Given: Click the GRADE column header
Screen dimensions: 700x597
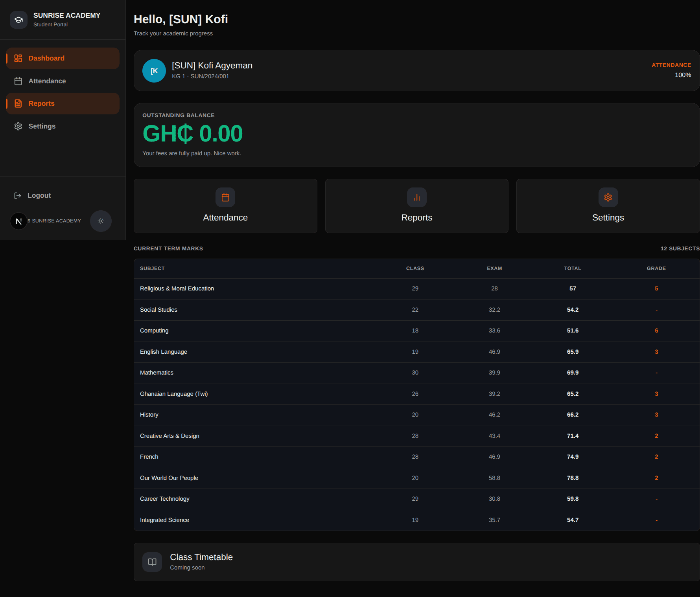Looking at the screenshot, I should pos(656,268).
